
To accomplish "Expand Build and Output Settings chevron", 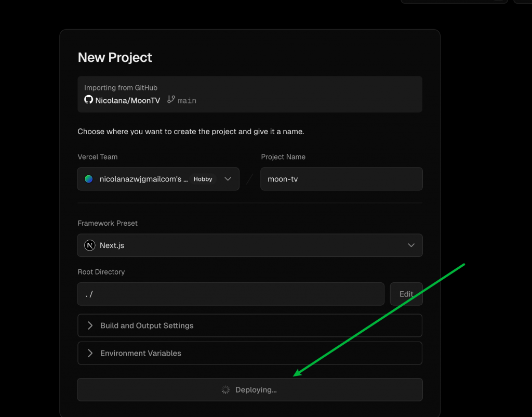I will (x=90, y=325).
